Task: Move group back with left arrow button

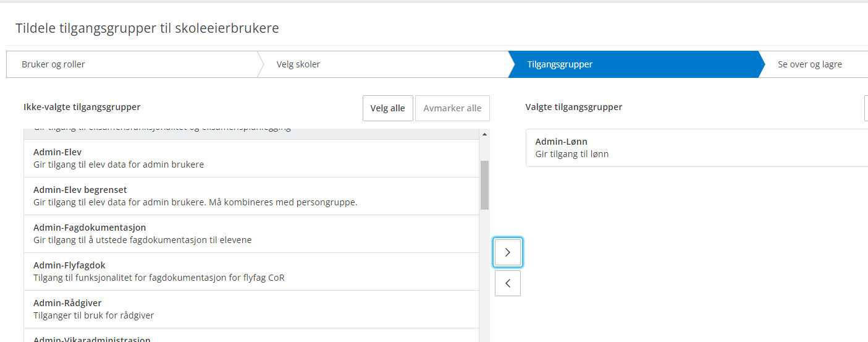Action: (508, 283)
